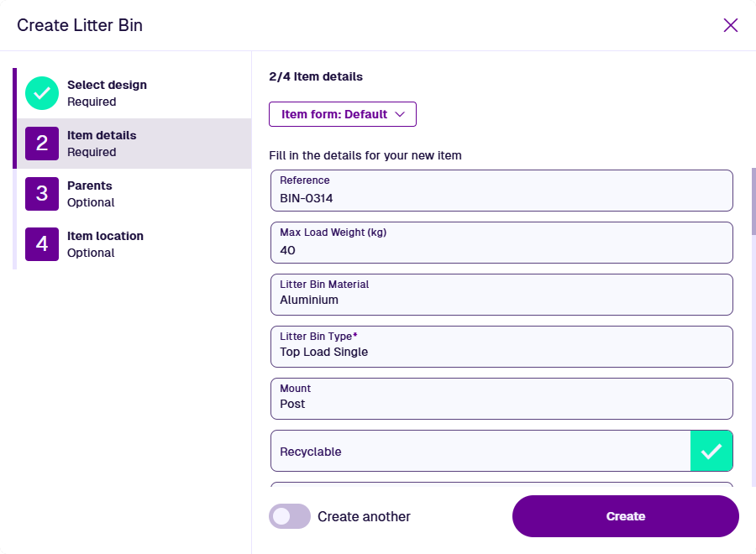Close the Create Litter Bin dialog

tap(731, 25)
